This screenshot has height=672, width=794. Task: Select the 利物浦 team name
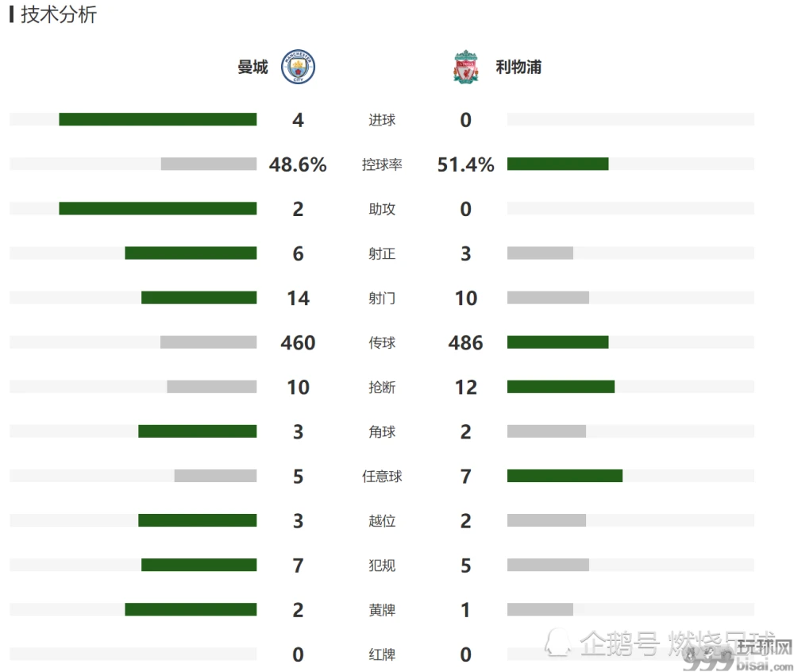(518, 67)
